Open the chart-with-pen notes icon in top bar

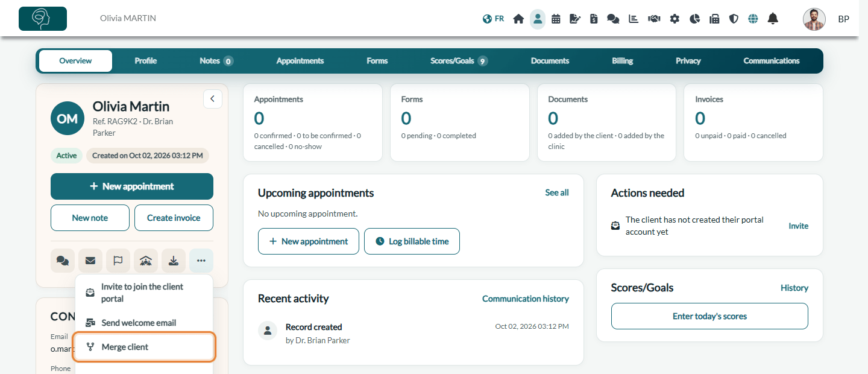[x=575, y=19]
